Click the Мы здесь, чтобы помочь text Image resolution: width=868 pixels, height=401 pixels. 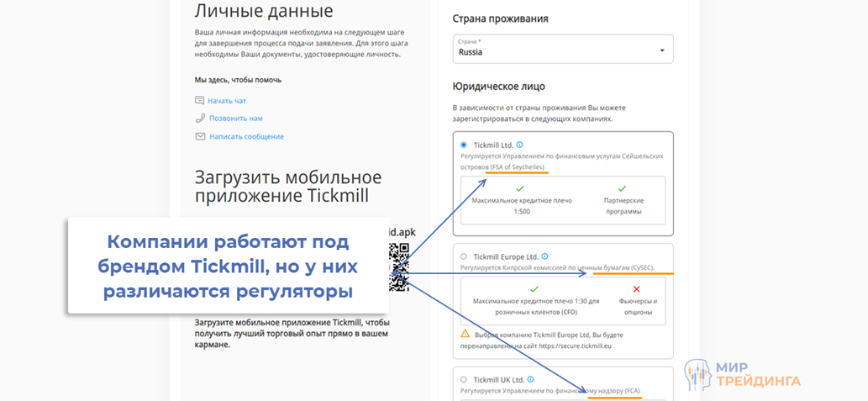click(x=238, y=80)
